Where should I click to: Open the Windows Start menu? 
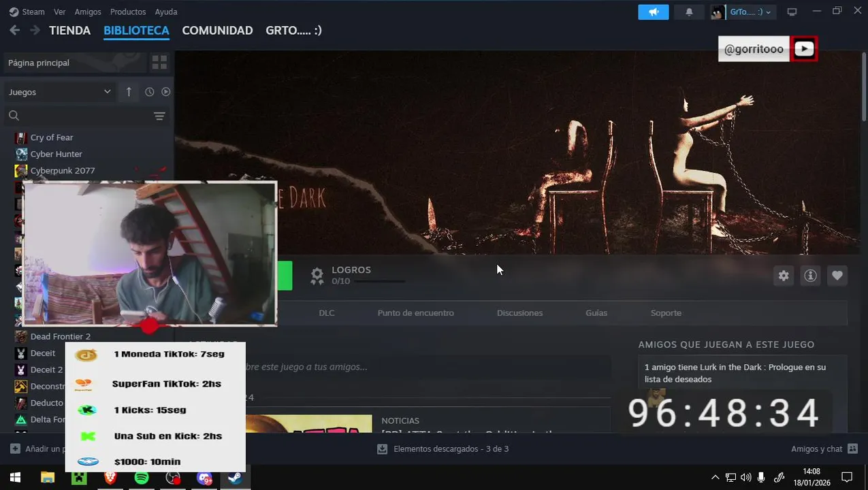pyautogui.click(x=15, y=478)
